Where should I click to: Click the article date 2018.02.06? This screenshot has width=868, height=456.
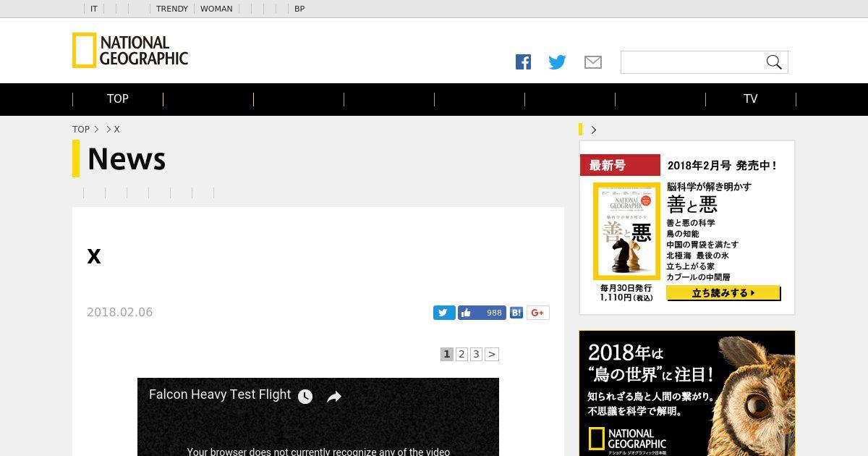pos(119,313)
